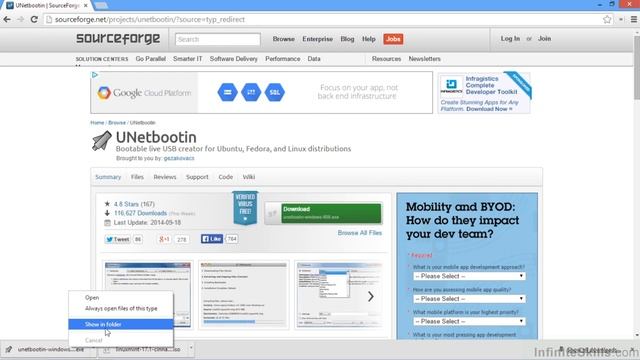The width and height of the screenshot is (640, 360).
Task: Click the Resources link
Action: click(x=386, y=59)
